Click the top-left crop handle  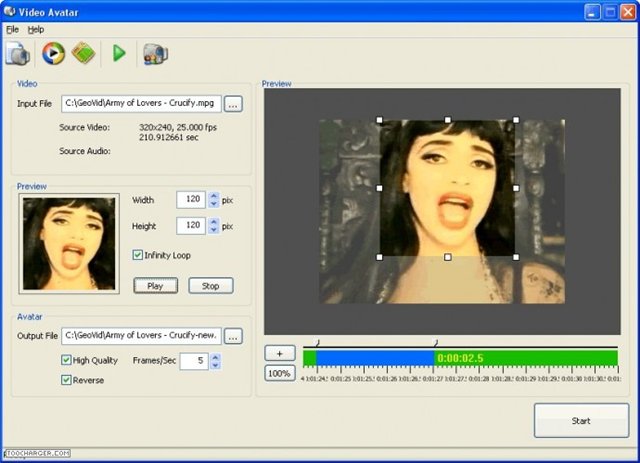[x=380, y=120]
